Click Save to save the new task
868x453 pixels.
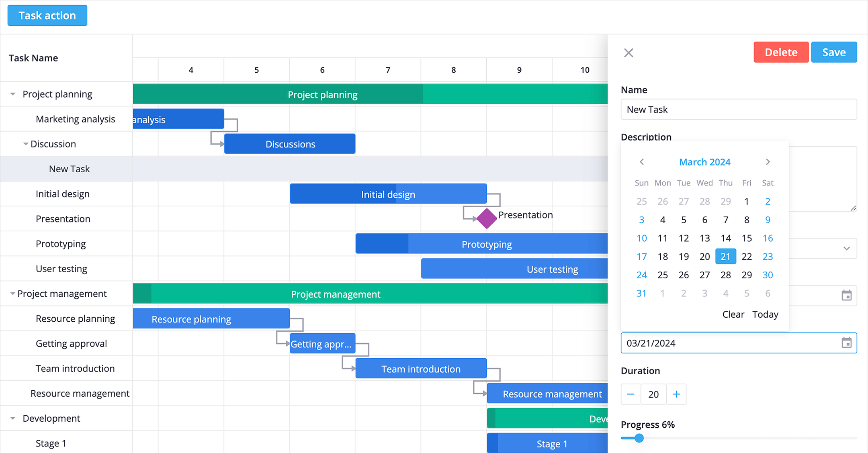tap(833, 52)
